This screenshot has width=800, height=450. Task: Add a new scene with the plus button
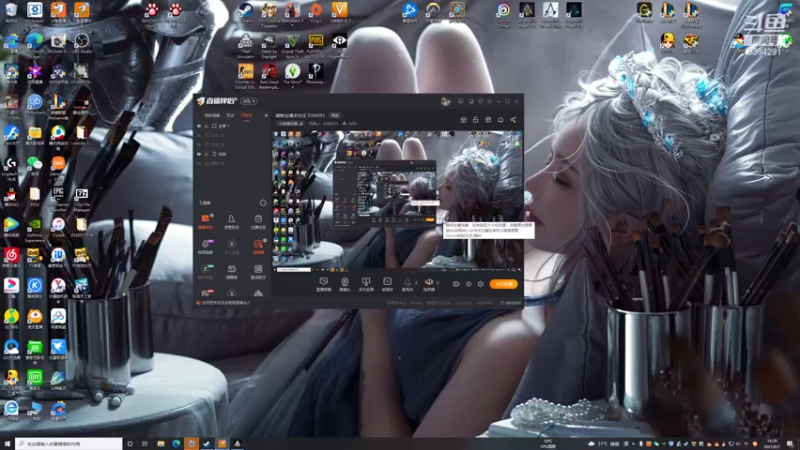click(266, 116)
